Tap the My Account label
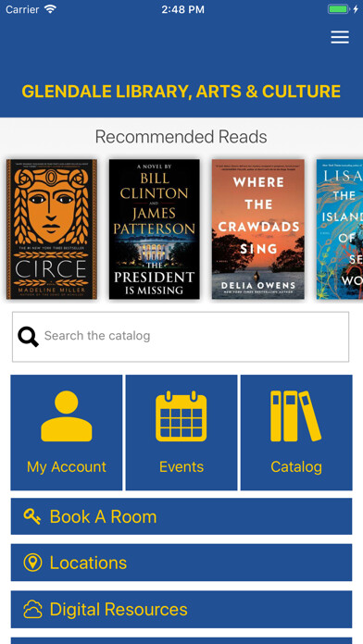The height and width of the screenshot is (644, 363). click(x=66, y=467)
